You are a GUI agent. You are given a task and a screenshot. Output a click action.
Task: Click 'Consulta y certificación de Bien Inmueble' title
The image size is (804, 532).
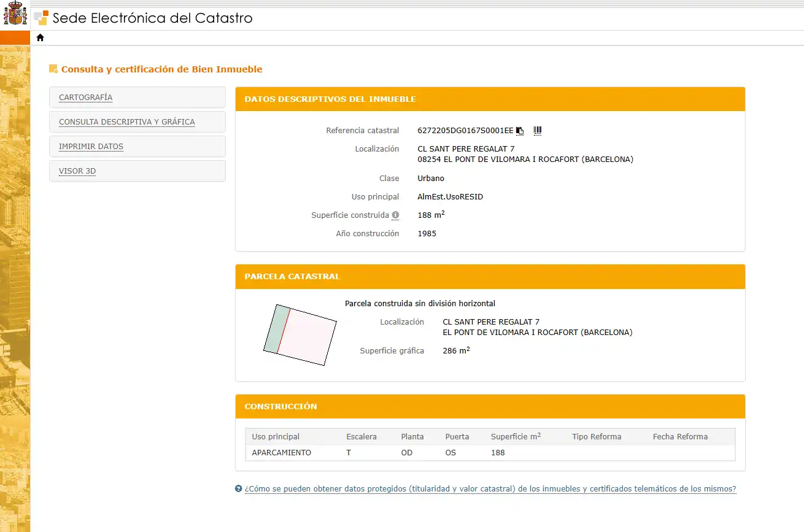tap(161, 69)
